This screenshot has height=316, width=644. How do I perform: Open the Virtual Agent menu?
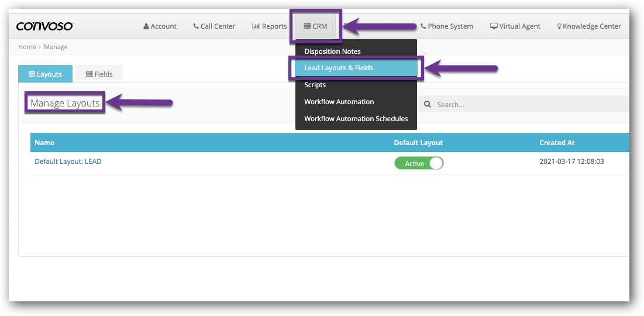tap(515, 26)
